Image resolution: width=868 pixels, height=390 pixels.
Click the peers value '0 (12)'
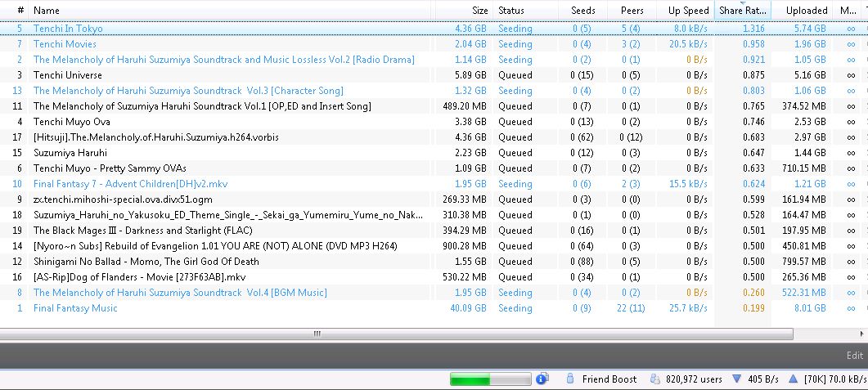(631, 137)
